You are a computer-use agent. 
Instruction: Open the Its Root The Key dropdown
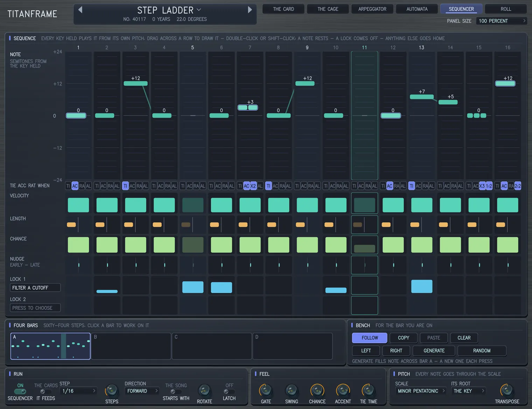click(469, 391)
